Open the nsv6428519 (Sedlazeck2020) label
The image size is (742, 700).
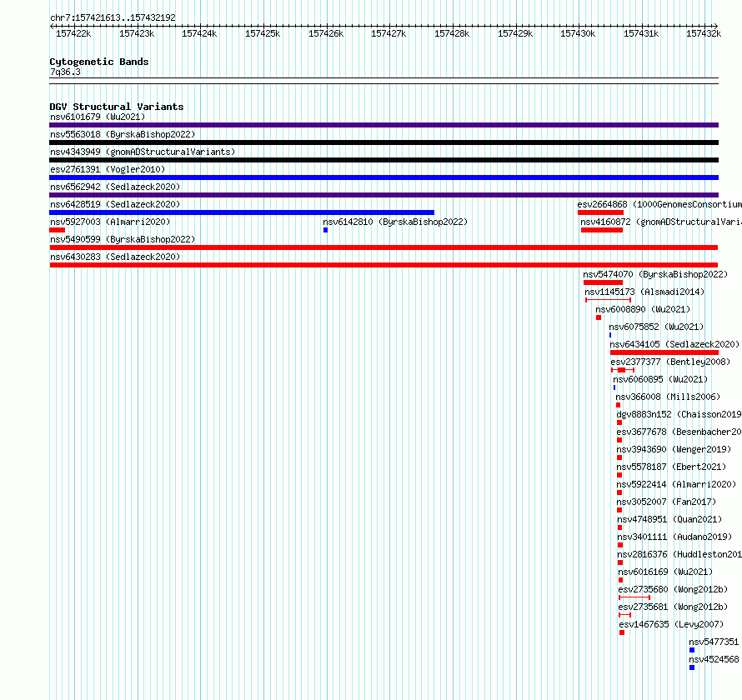click(x=115, y=204)
